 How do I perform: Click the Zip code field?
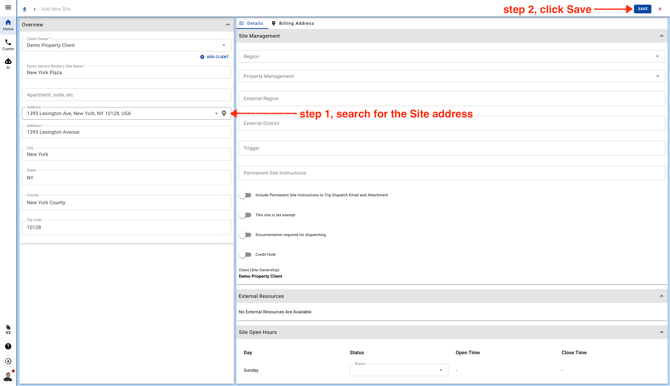click(126, 227)
